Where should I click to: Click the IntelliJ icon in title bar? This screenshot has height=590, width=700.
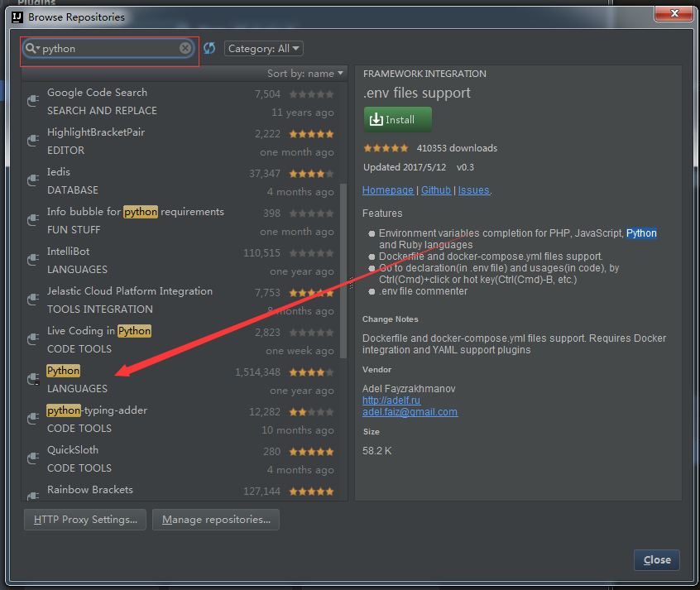pyautogui.click(x=17, y=17)
